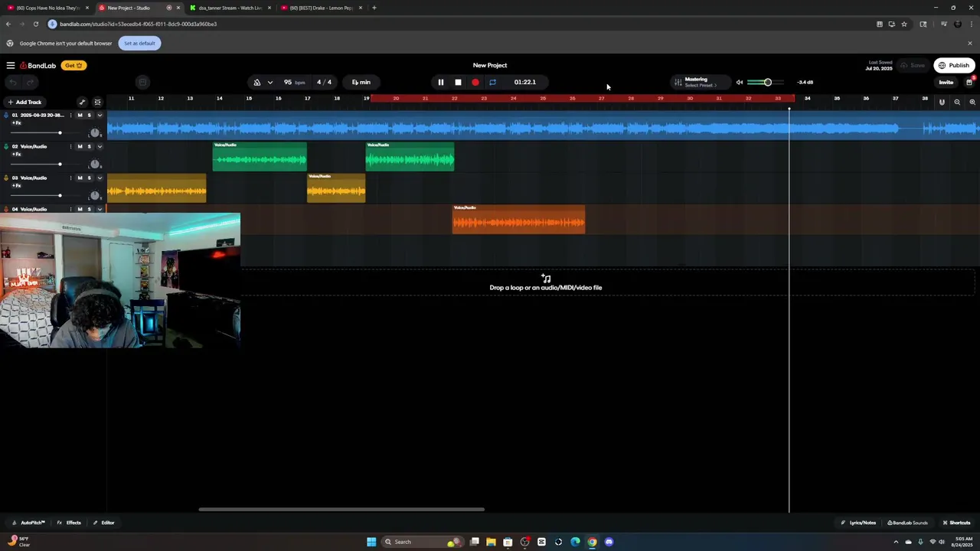This screenshot has width=980, height=551.
Task: Open track 03 three-dot menu
Action: click(x=70, y=178)
